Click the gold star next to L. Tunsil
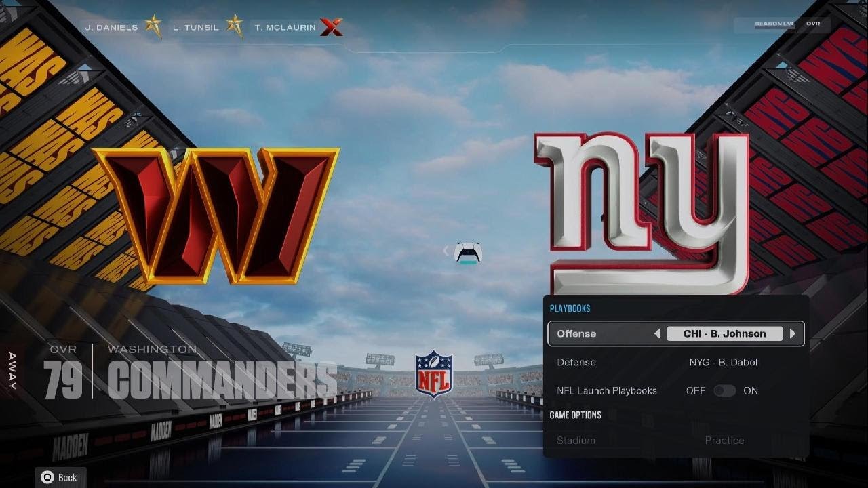This screenshot has width=868, height=488. tap(235, 26)
